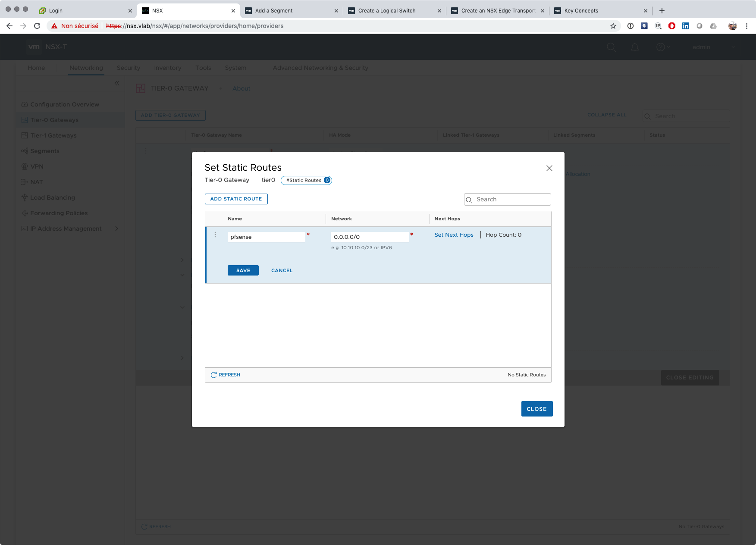Screen dimensions: 756x545
Task: Open the LinkedIn browser extension
Action: pos(685,26)
